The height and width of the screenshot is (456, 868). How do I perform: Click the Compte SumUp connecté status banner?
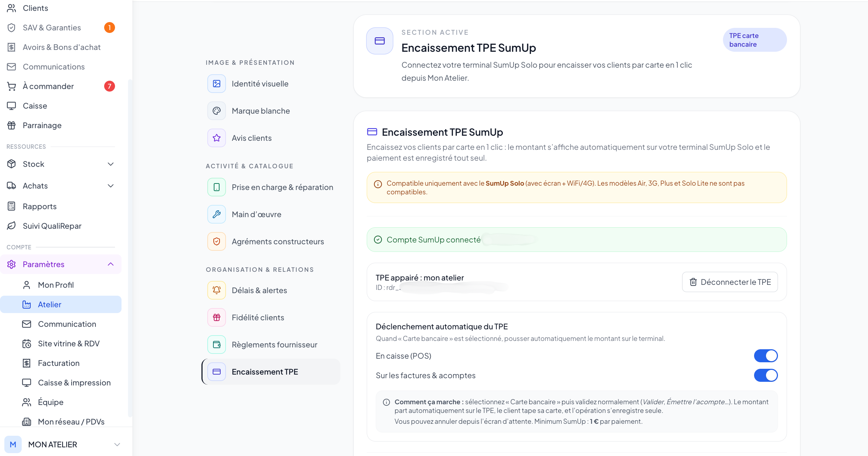click(x=576, y=240)
